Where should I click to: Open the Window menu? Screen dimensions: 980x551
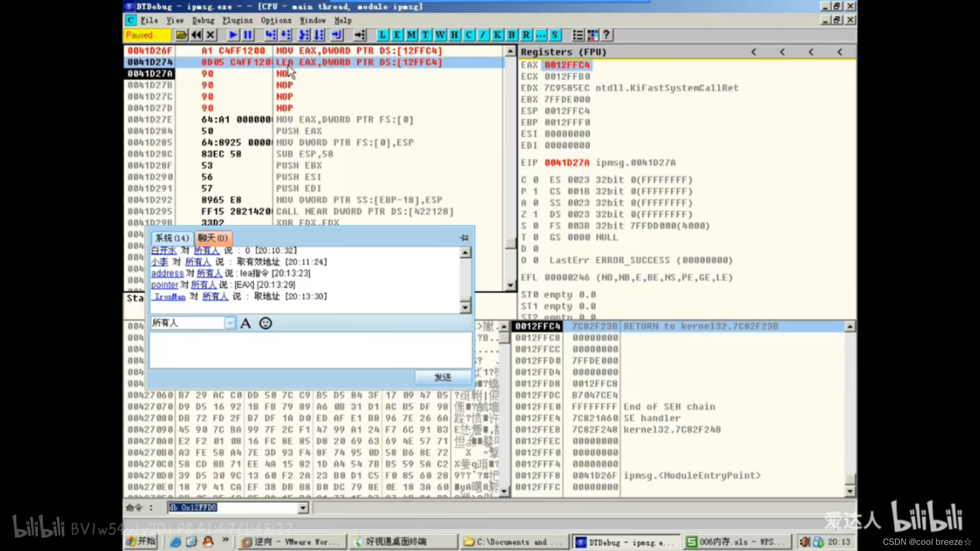pyautogui.click(x=312, y=20)
